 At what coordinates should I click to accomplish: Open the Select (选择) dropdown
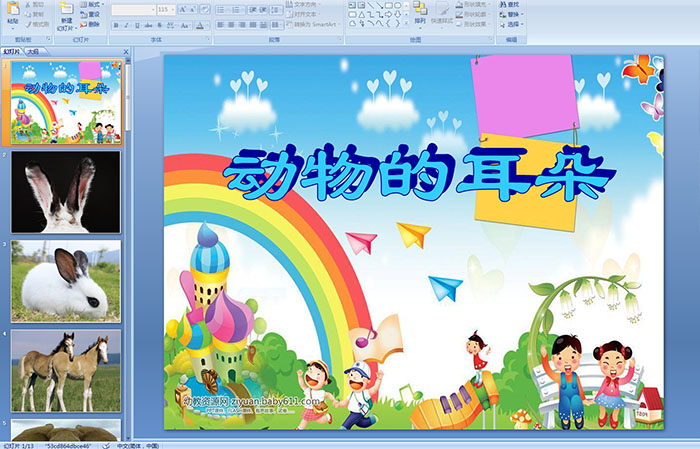tap(512, 24)
